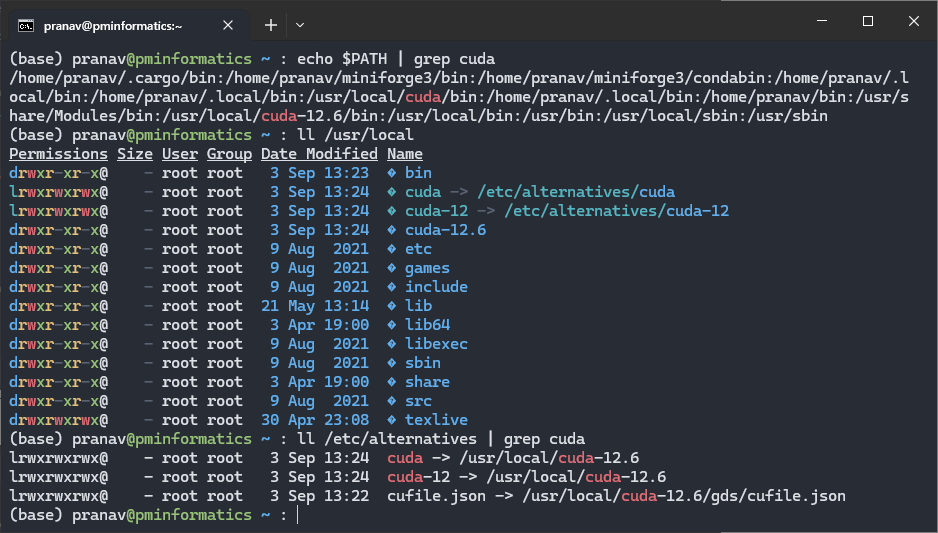Close the pranav@pminformatics tab

(x=228, y=25)
